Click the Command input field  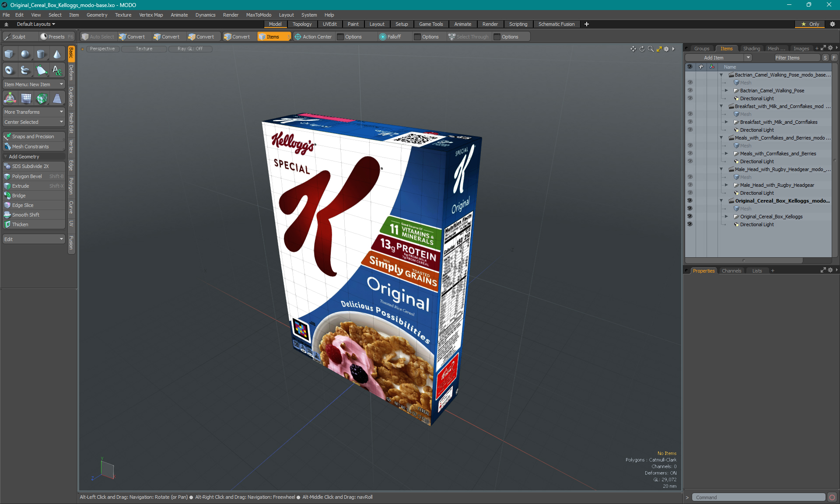click(x=759, y=497)
